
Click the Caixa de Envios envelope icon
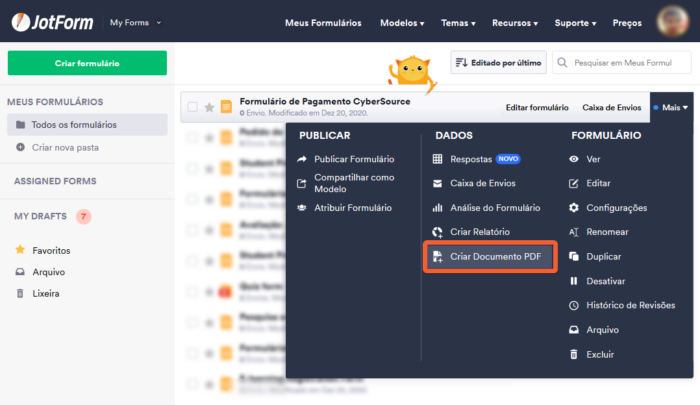[x=438, y=183]
